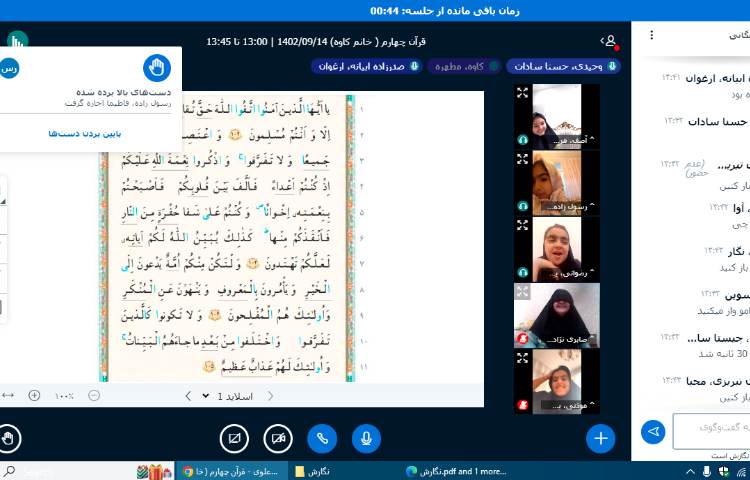This screenshot has width=750, height=480.
Task: Open Windows taskbar search icon
Action: (x=9, y=471)
